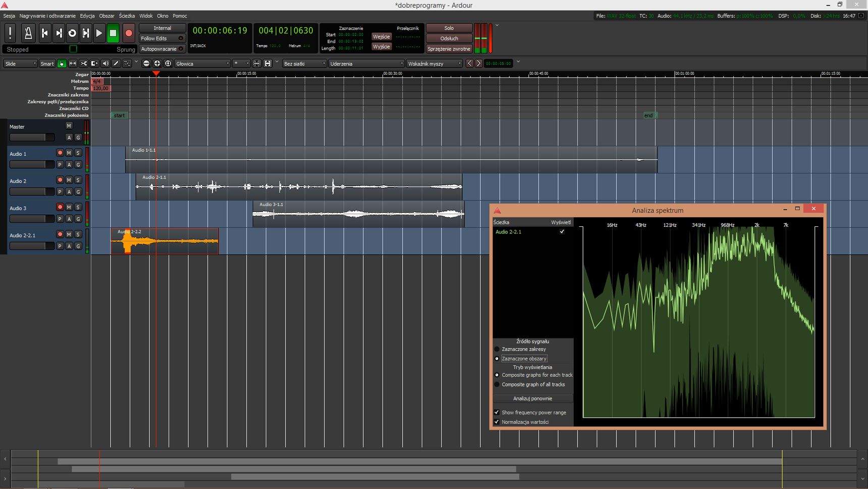The image size is (868, 489).
Task: Expand mouse mode toolbar chevron
Action: (136, 62)
